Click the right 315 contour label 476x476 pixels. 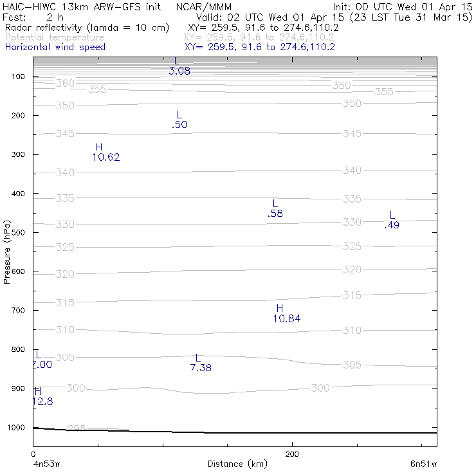tap(352, 295)
